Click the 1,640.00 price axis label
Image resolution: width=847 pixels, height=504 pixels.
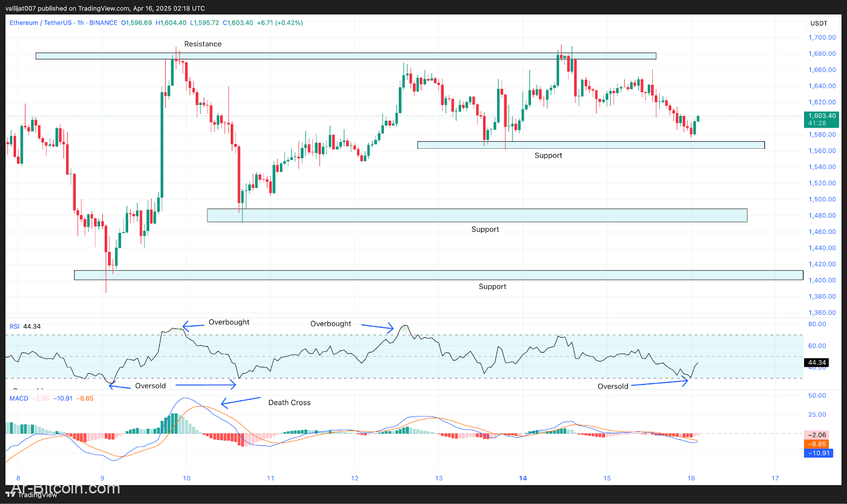click(x=822, y=86)
